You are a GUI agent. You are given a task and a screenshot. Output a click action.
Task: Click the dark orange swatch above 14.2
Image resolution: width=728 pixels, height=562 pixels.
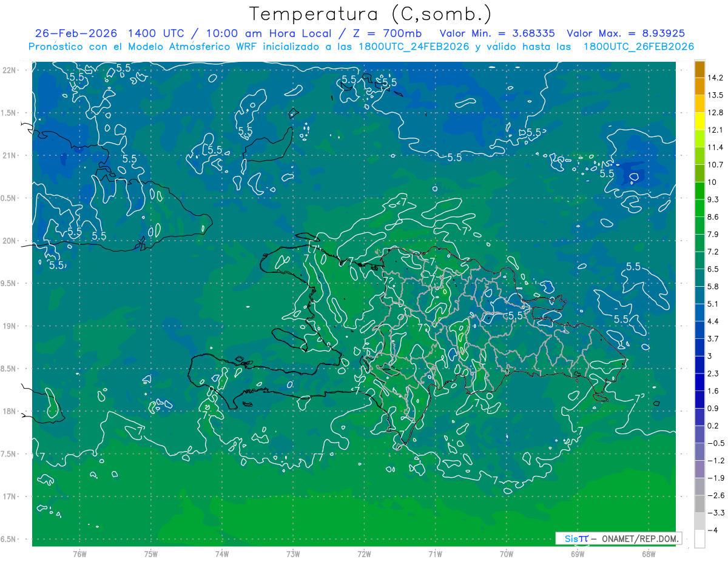699,70
